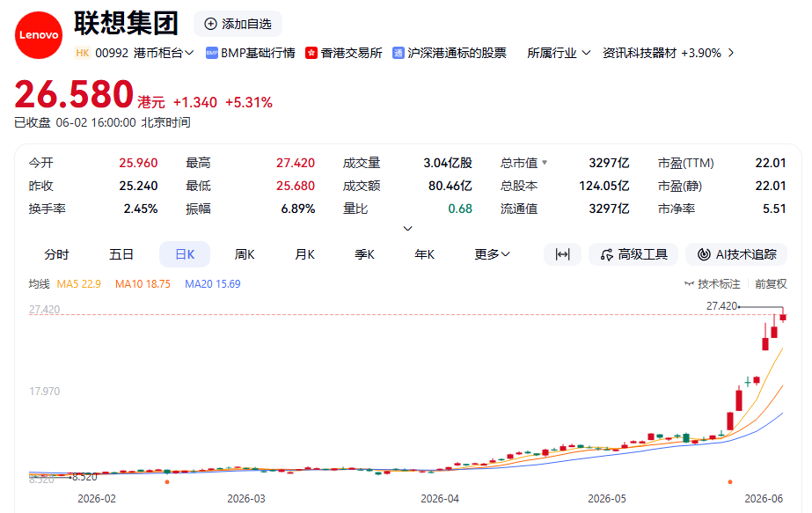Expand the 所属行业 industry dropdown
This screenshot has width=812, height=513.
559,53
